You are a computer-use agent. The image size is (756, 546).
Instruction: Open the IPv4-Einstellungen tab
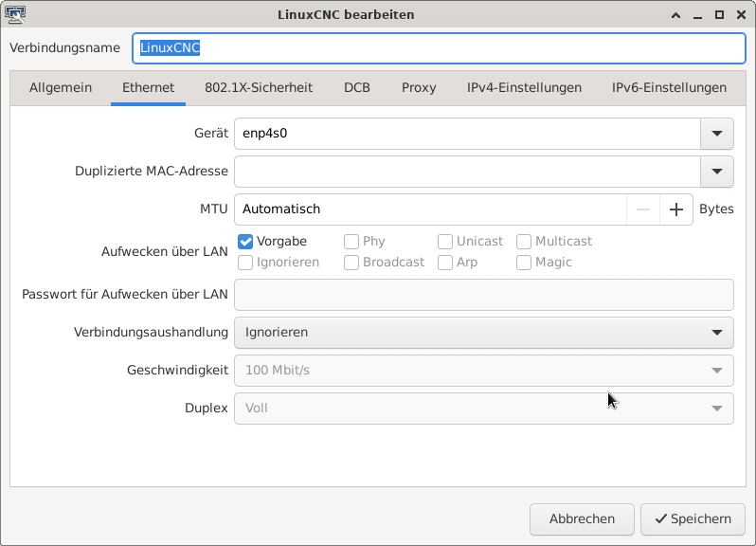tap(524, 88)
